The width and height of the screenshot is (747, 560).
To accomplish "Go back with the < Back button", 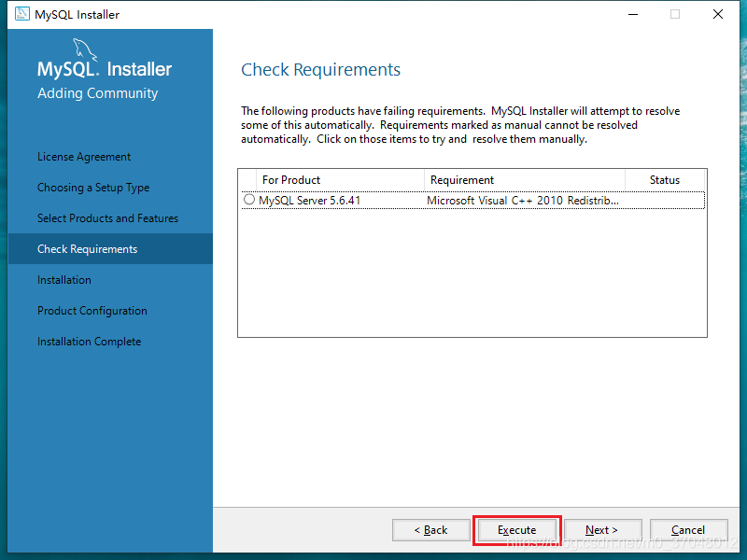I will coord(430,530).
